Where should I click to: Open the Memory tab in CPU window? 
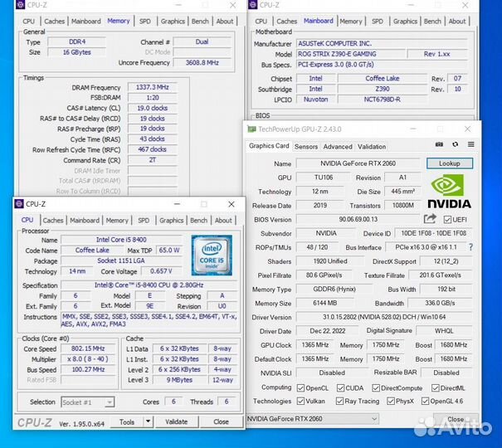pyautogui.click(x=117, y=221)
